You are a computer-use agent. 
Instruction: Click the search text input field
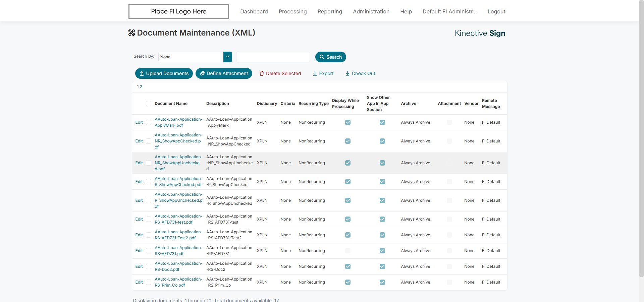273,57
